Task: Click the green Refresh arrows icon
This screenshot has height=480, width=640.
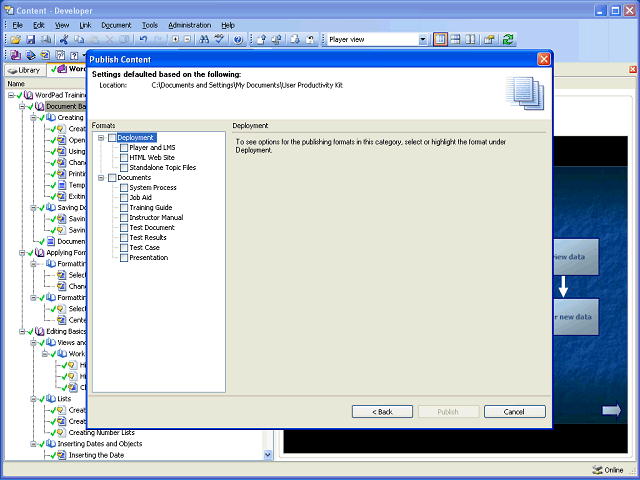Action: 508,40
